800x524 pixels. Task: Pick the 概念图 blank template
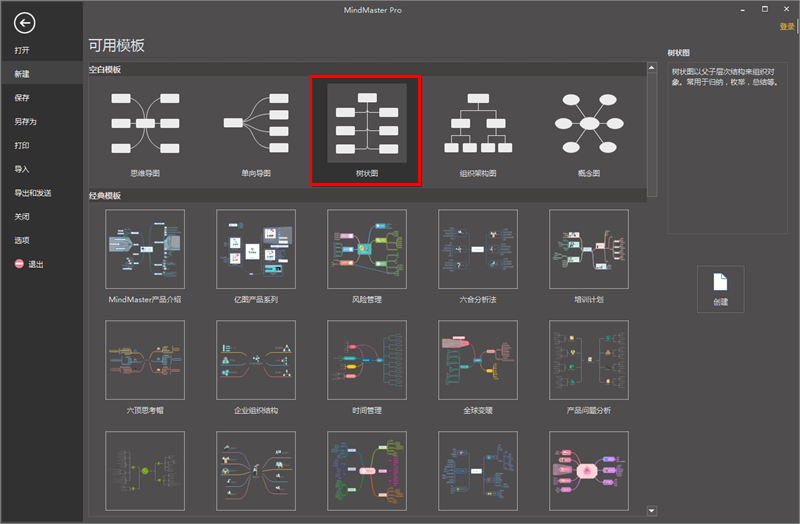coord(589,123)
